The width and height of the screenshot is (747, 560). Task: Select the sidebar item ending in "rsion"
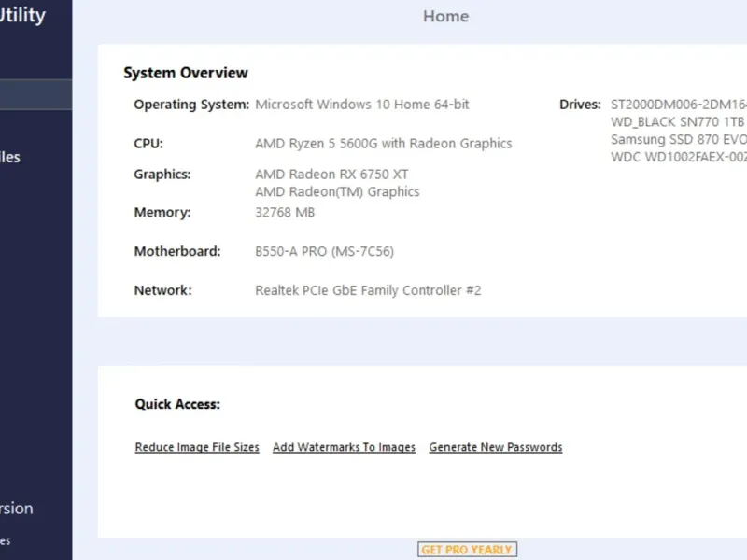(x=16, y=508)
